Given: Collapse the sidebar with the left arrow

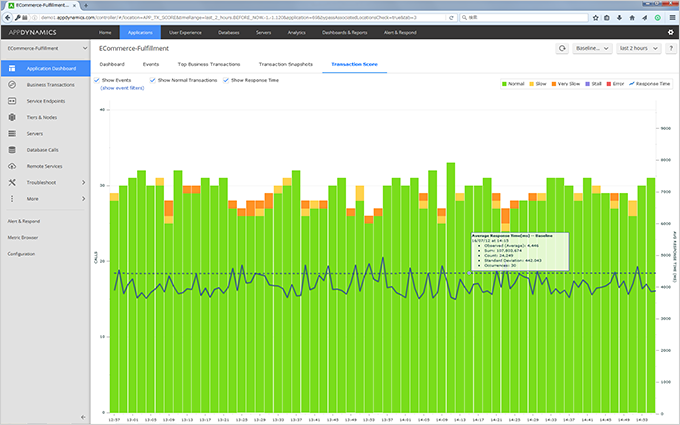Looking at the screenshot, I should 83,416.
